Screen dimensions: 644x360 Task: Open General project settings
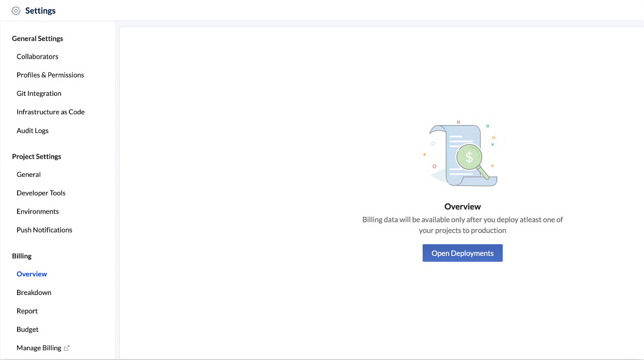coord(29,175)
